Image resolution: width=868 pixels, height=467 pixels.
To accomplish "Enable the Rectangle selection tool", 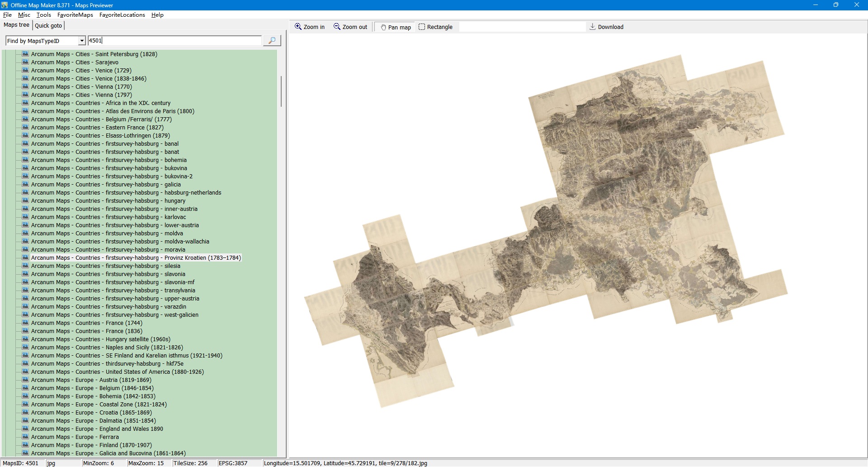I will 435,27.
